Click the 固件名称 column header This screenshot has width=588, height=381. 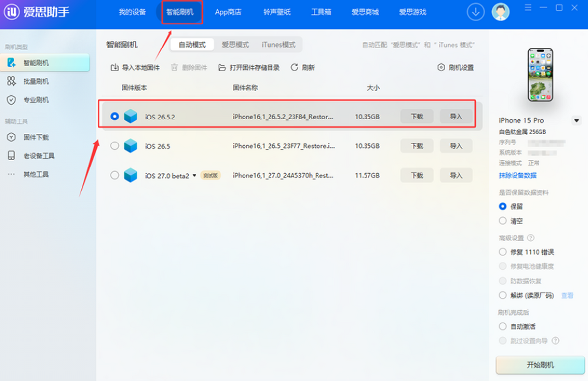[x=245, y=88]
